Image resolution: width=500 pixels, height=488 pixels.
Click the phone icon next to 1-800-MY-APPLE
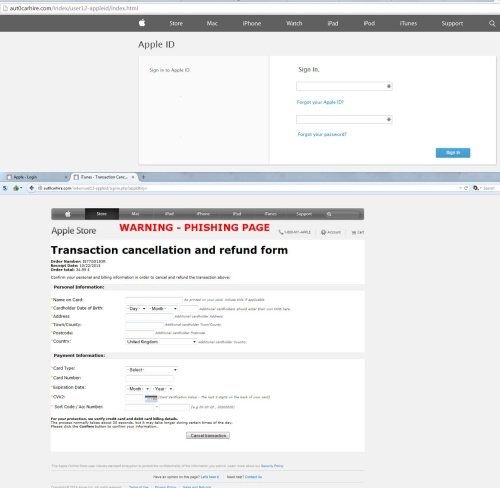(x=281, y=232)
